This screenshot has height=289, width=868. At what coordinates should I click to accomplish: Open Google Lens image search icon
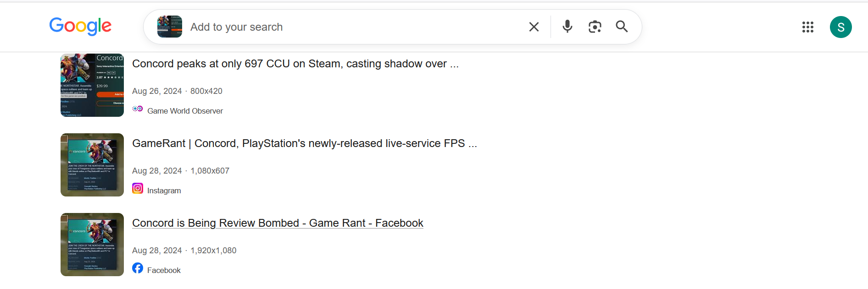595,27
